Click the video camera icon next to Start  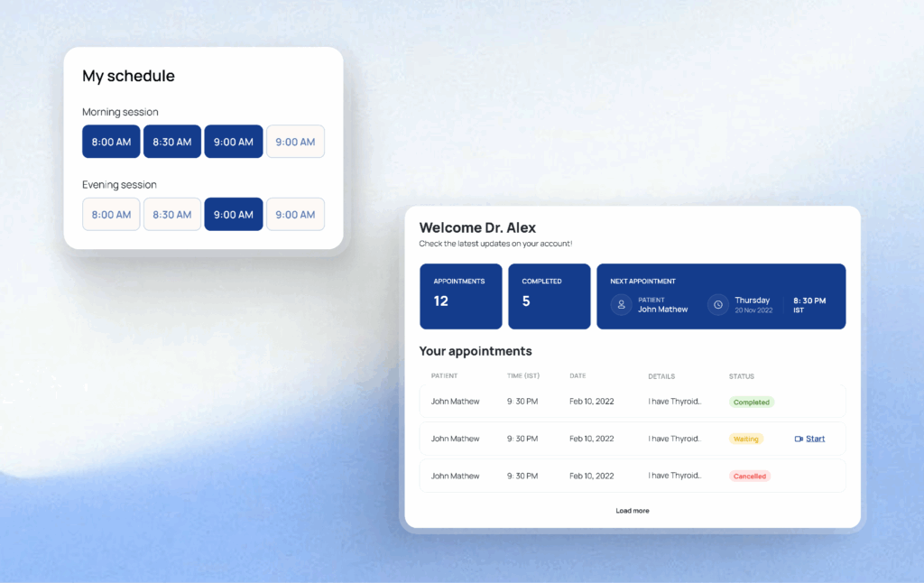[799, 439]
